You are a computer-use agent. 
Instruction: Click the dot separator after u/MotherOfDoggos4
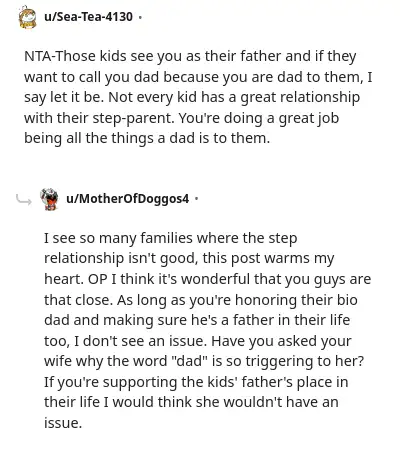point(196,199)
